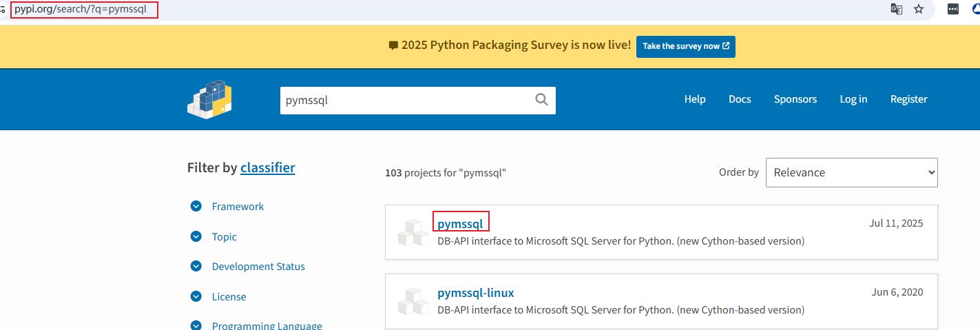Click the package cube icon beside pymssql-linux

click(x=413, y=301)
